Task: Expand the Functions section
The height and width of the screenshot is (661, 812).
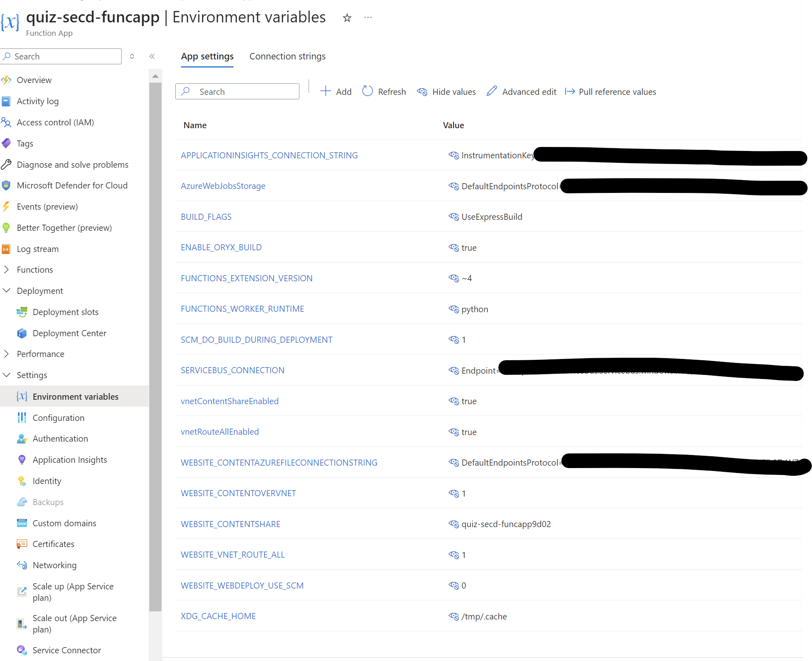Action: pos(7,269)
